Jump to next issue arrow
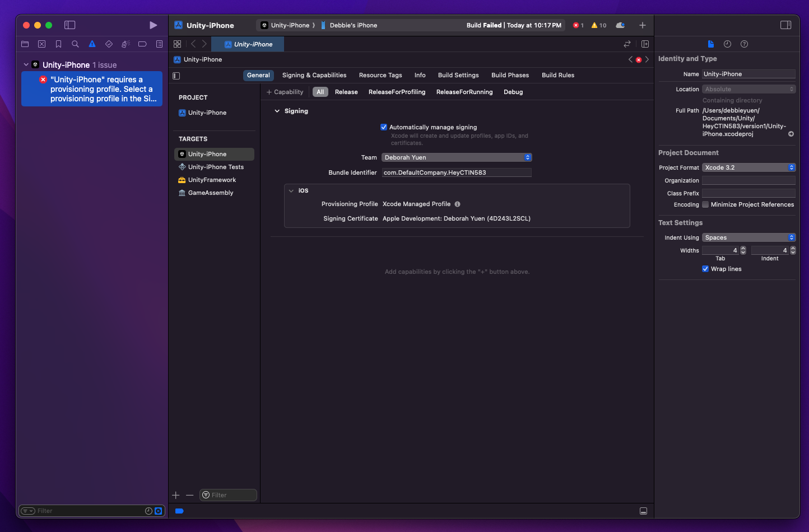809x532 pixels. [647, 59]
